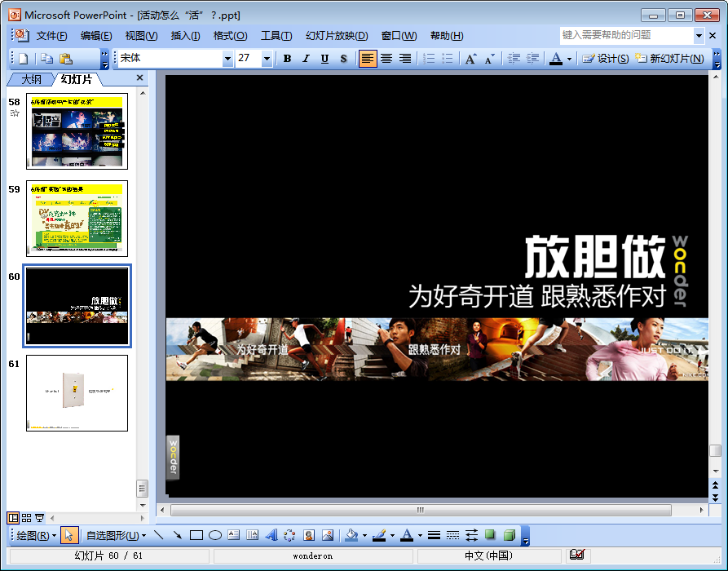Increase font size
Viewport: 728px width, 571px height.
(470, 59)
